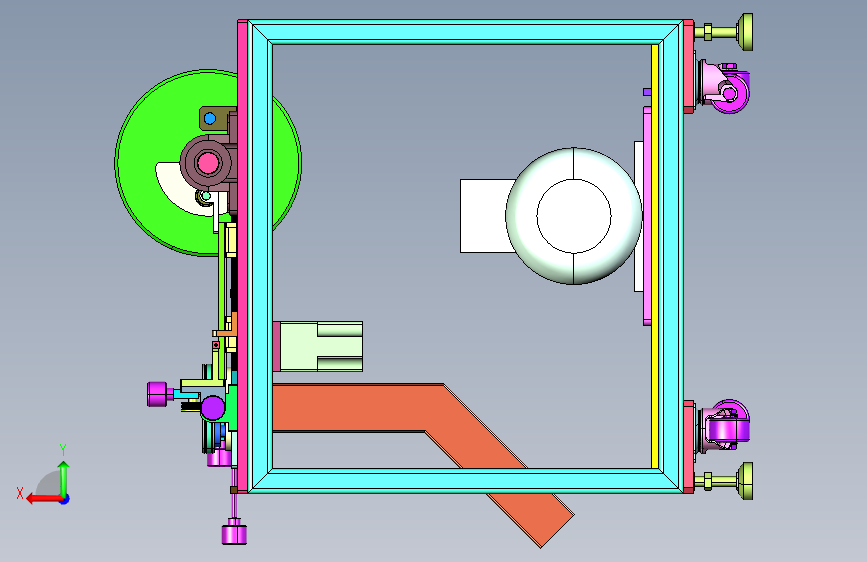Click the inner circle of the white dome

574,216
